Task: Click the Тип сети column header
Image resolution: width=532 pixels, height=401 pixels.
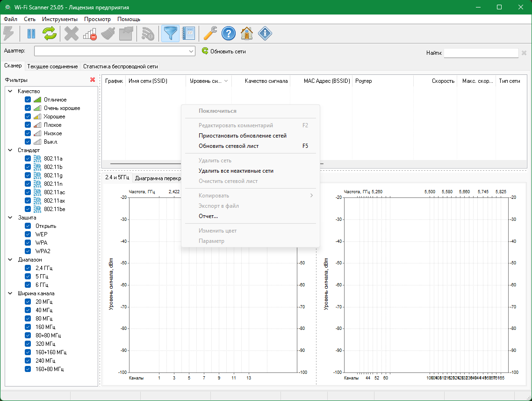Action: pos(511,81)
